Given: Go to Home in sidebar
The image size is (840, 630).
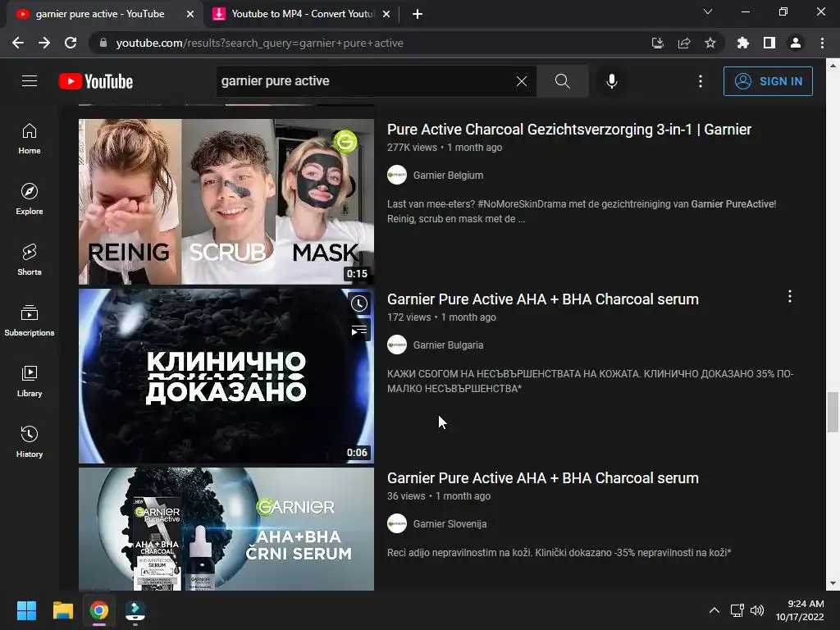Looking at the screenshot, I should [x=30, y=139].
